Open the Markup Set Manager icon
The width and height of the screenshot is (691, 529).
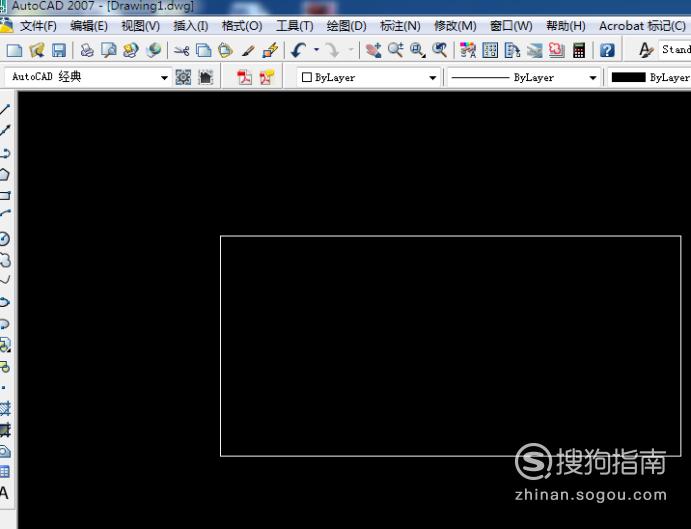[557, 50]
